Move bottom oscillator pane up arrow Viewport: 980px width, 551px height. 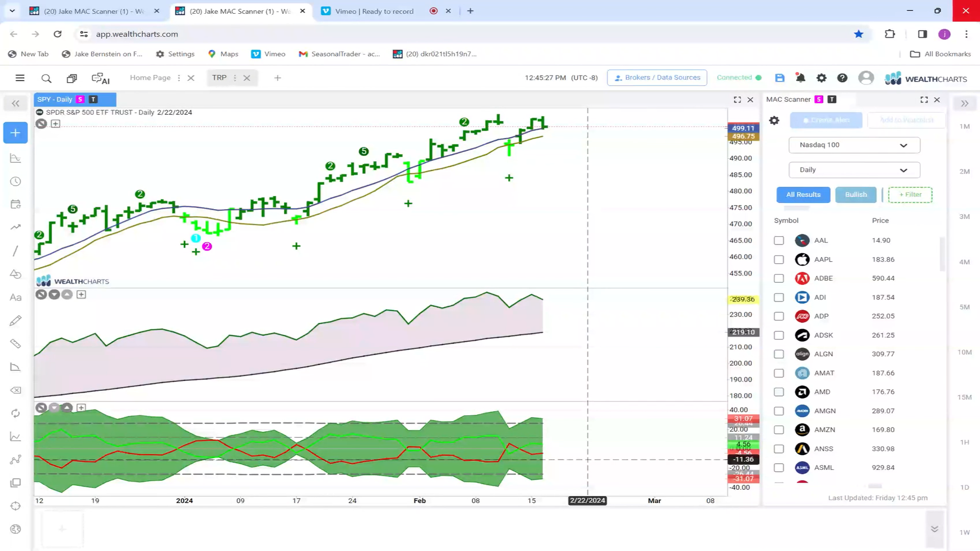click(67, 408)
